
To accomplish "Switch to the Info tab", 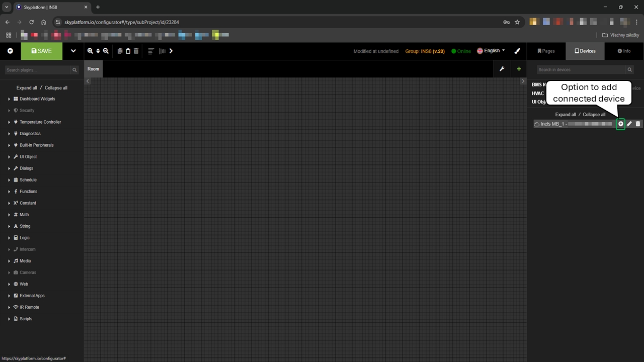I will point(624,51).
